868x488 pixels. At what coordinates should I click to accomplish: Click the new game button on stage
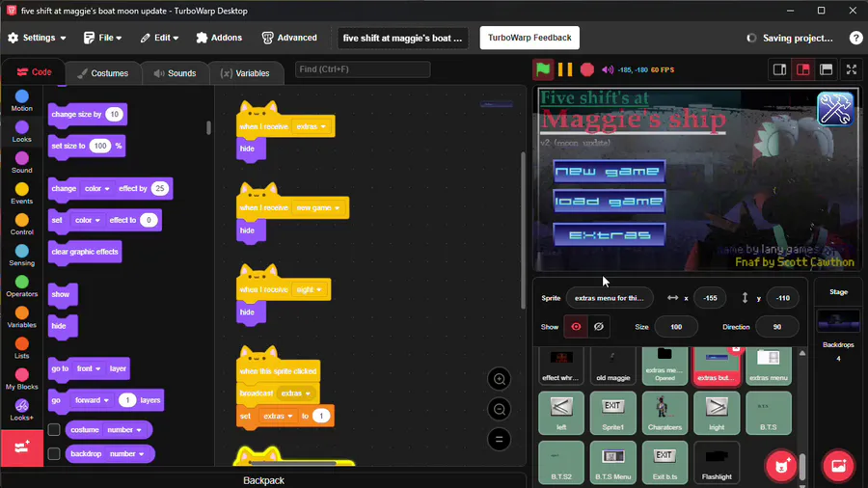[x=609, y=171]
